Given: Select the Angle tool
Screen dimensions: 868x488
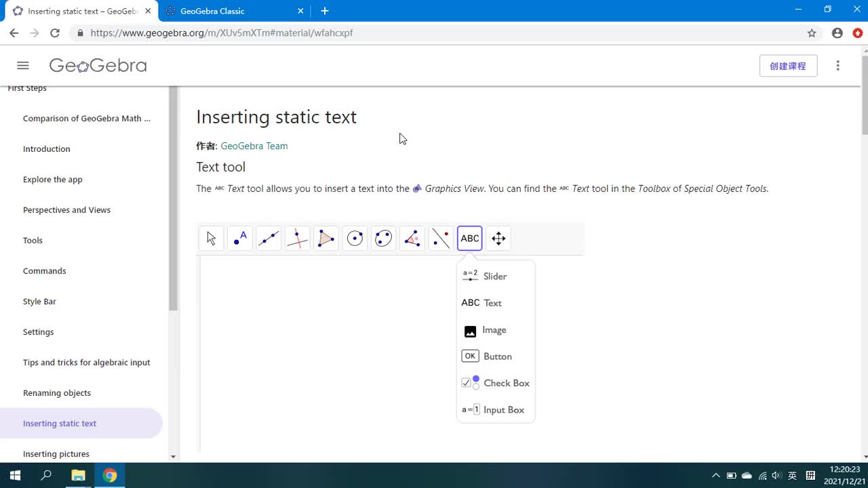Looking at the screenshot, I should [412, 239].
